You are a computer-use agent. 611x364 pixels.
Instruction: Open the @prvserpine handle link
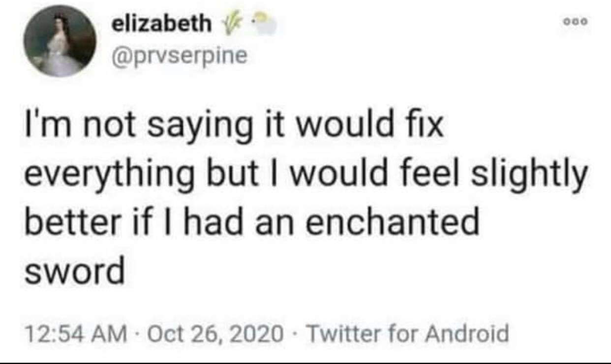pos(179,55)
